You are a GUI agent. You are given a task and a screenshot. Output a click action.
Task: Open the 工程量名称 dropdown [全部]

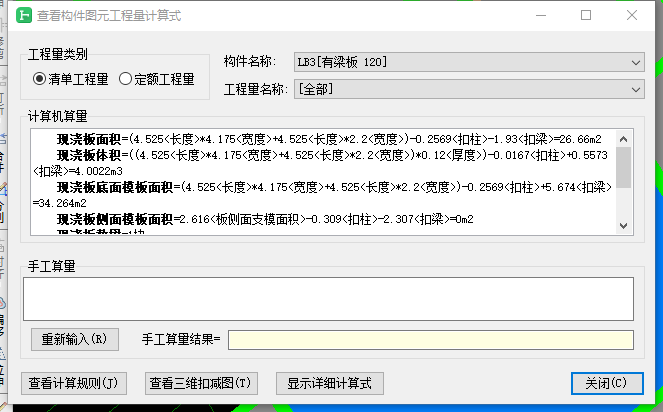[x=469, y=89]
